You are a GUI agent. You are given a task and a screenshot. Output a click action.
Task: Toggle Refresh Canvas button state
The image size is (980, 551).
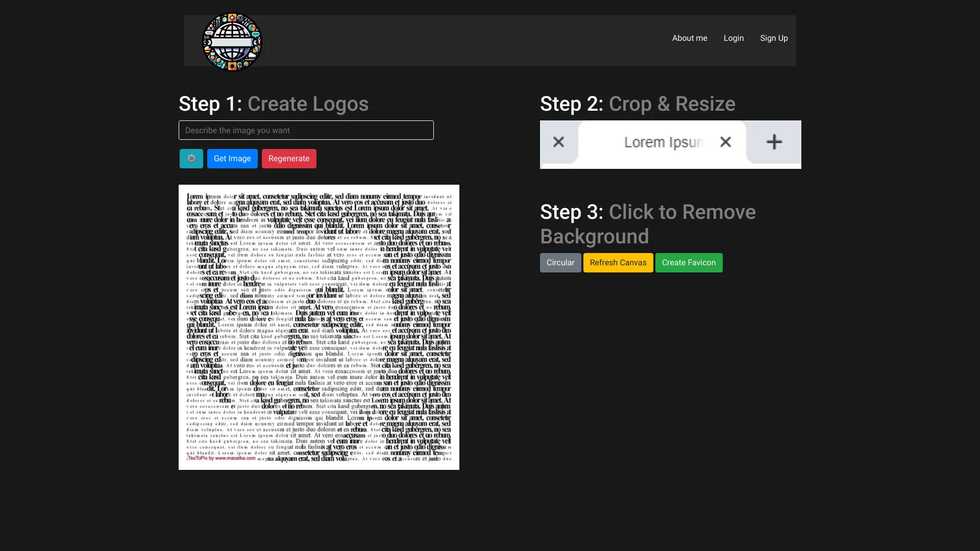tap(618, 262)
